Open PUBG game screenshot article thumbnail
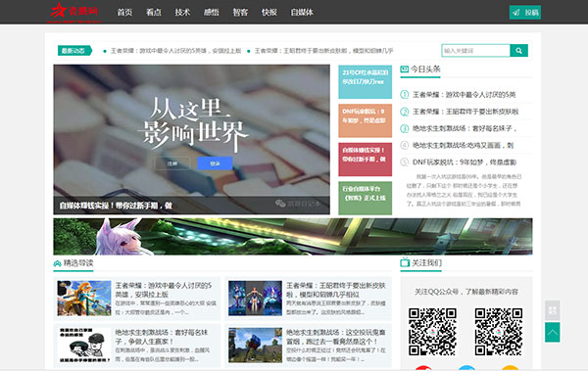This screenshot has width=588, height=371. click(x=256, y=346)
